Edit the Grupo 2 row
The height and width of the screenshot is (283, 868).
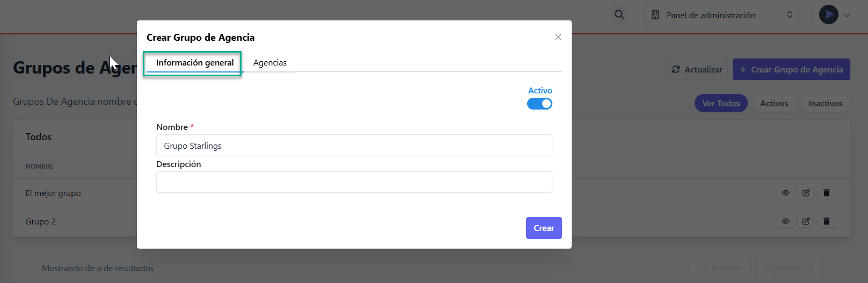pos(806,221)
